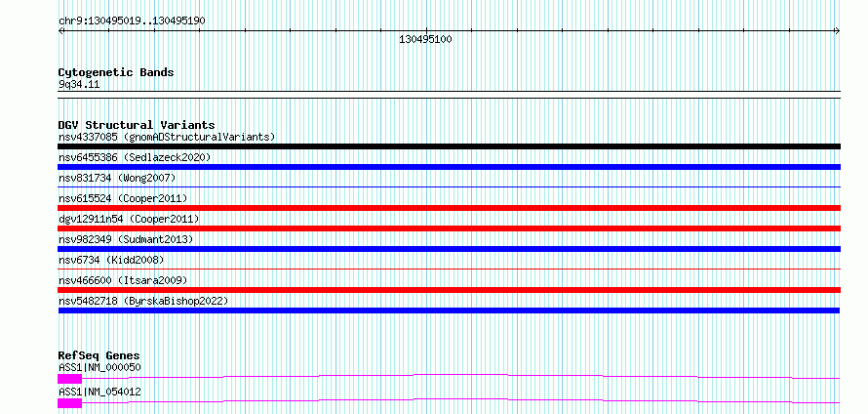Select the DGV Structural Variants track title
Viewport: 868px width, 414px height.
coord(137,125)
